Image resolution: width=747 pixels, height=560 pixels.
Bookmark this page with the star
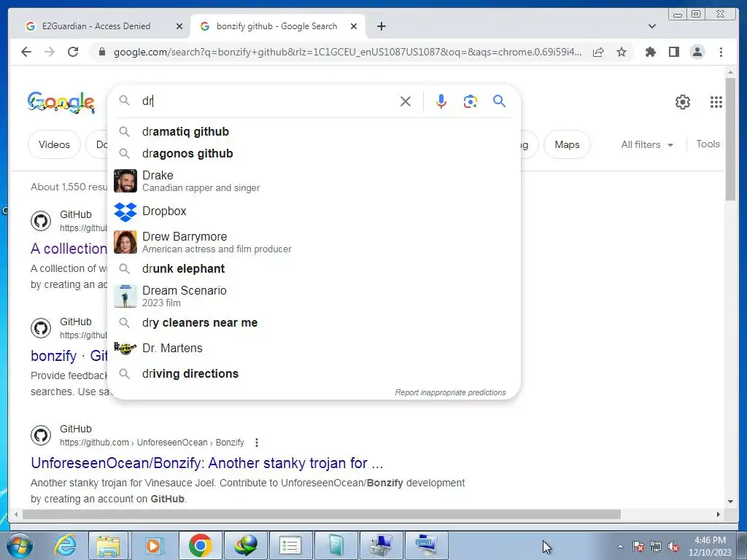[622, 52]
